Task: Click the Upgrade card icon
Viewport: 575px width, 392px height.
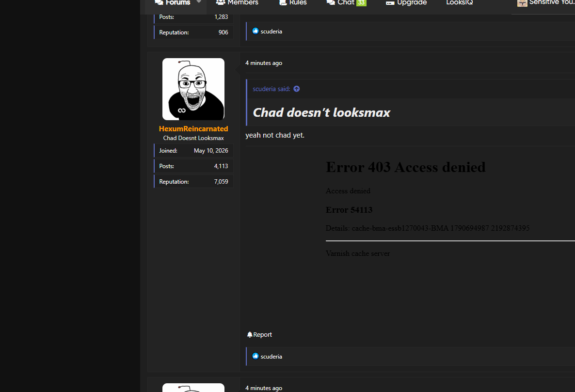Action: pos(390,3)
